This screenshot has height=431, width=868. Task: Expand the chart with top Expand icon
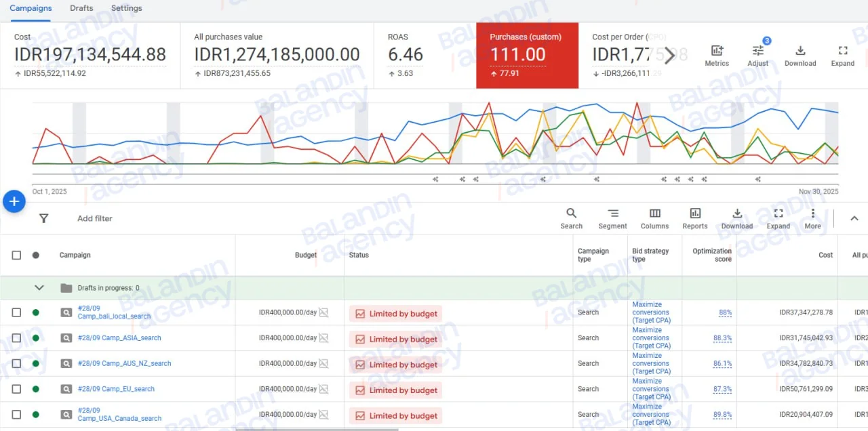tap(843, 56)
